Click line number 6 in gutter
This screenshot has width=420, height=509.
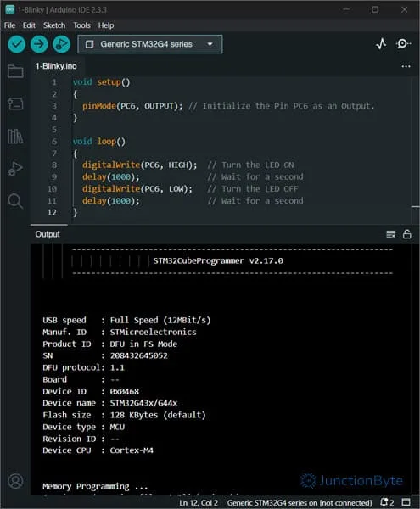[x=54, y=141]
